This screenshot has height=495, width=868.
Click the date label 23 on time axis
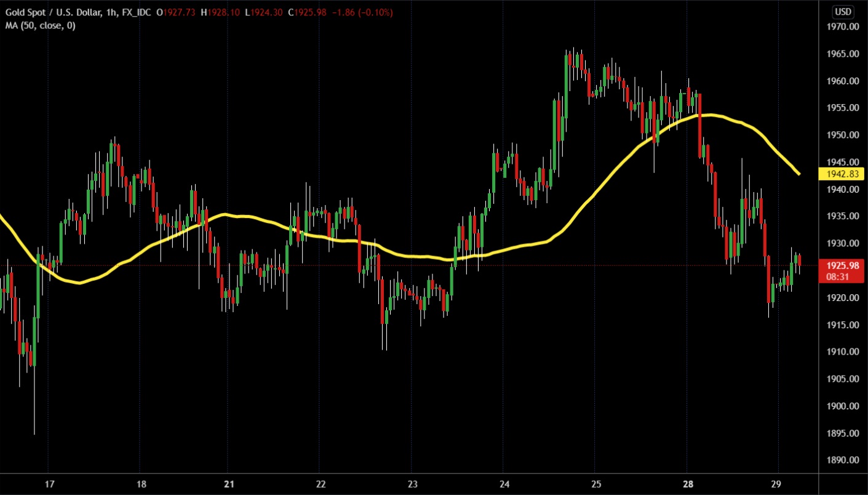pyautogui.click(x=412, y=483)
